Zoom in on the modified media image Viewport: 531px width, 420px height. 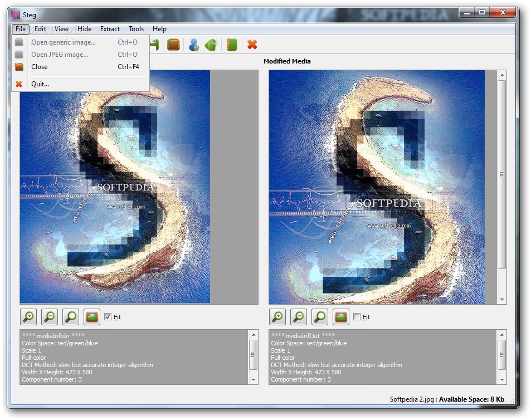[277, 317]
